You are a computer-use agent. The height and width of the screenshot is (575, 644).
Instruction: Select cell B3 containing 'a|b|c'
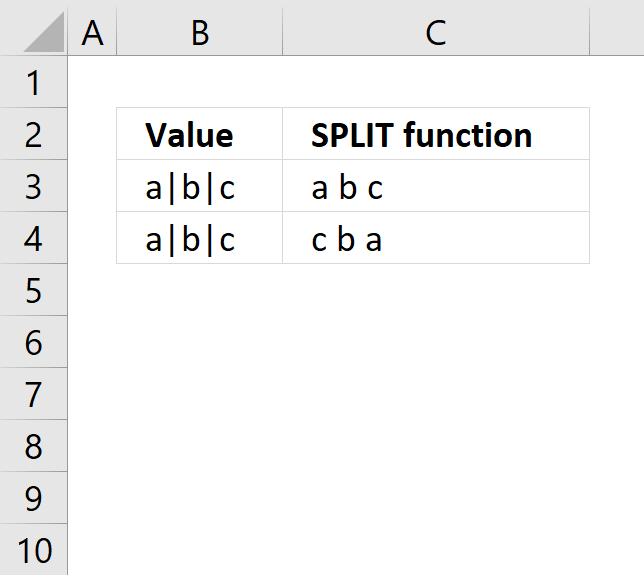point(200,186)
